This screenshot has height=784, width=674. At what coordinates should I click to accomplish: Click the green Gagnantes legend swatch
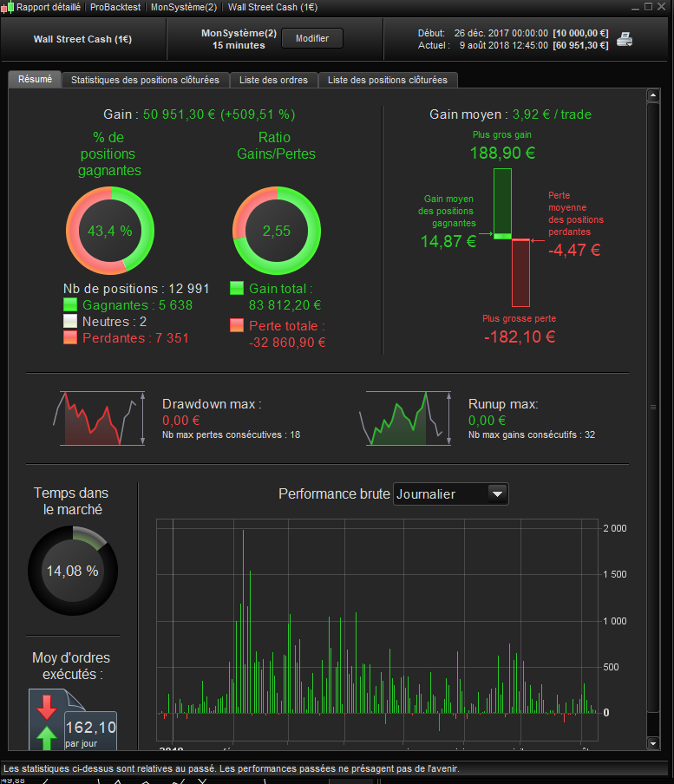(x=70, y=304)
